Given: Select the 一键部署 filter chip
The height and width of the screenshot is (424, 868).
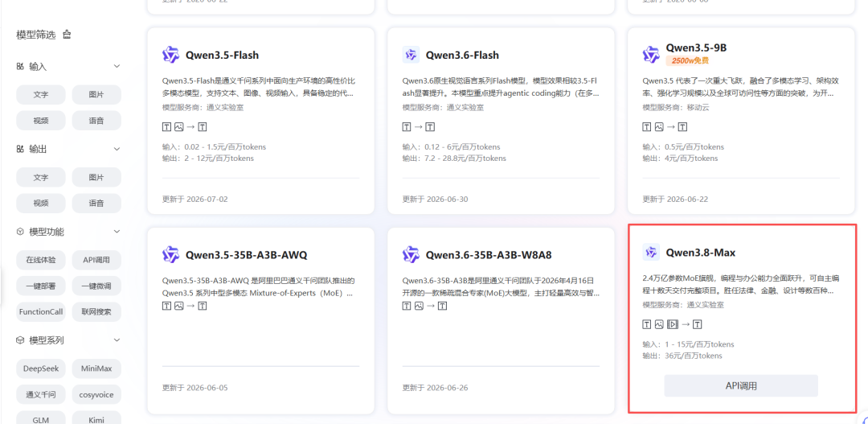Looking at the screenshot, I should [x=41, y=286].
